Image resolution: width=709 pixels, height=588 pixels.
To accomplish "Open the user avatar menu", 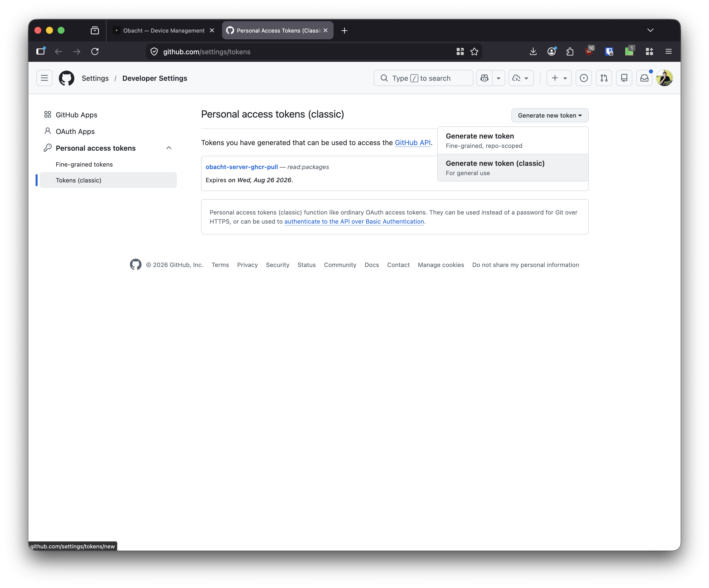I will pos(664,78).
